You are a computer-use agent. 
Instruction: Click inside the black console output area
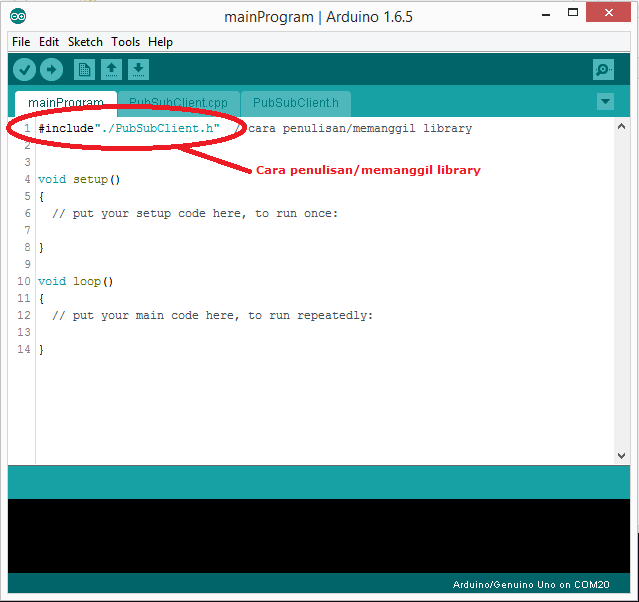319,536
